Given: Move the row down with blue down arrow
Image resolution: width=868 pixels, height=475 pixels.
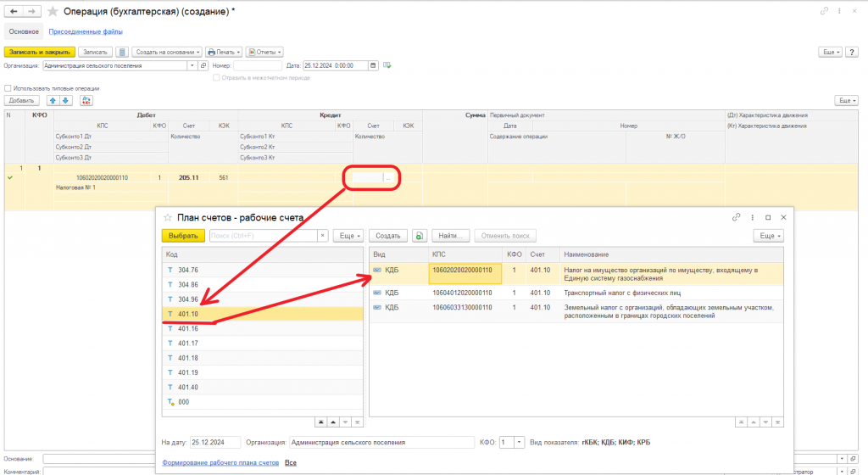Looking at the screenshot, I should point(65,100).
